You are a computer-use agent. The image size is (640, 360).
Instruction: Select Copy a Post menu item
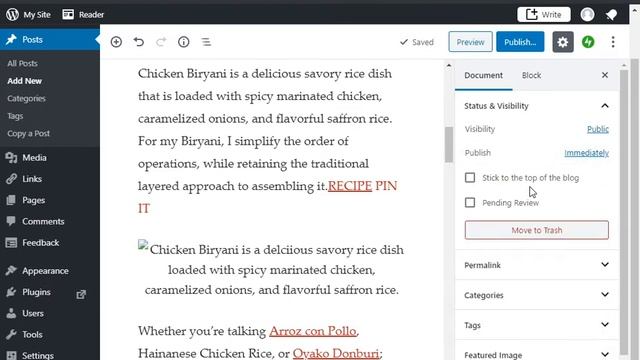29,133
